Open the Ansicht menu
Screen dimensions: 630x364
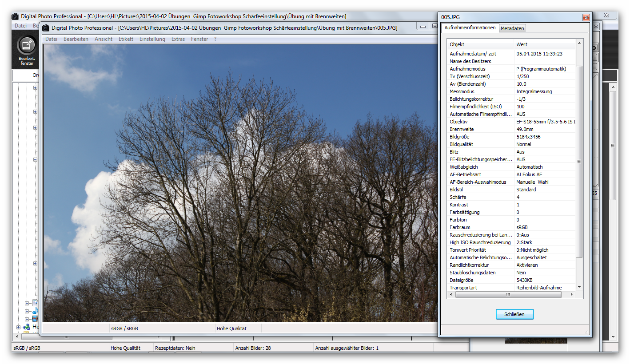[x=104, y=39]
